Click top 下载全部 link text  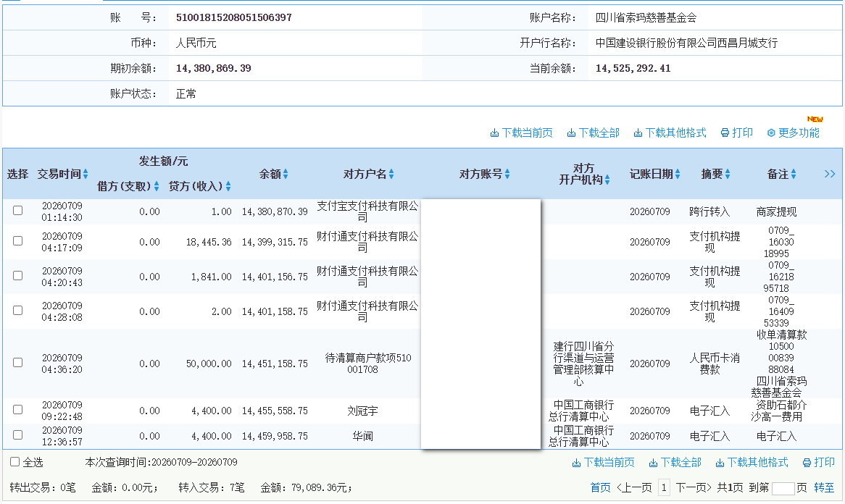click(599, 133)
